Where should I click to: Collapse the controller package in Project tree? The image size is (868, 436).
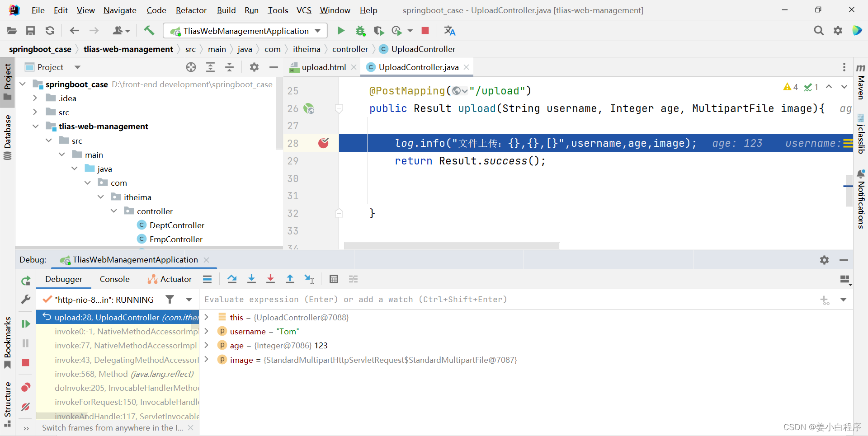tap(114, 211)
